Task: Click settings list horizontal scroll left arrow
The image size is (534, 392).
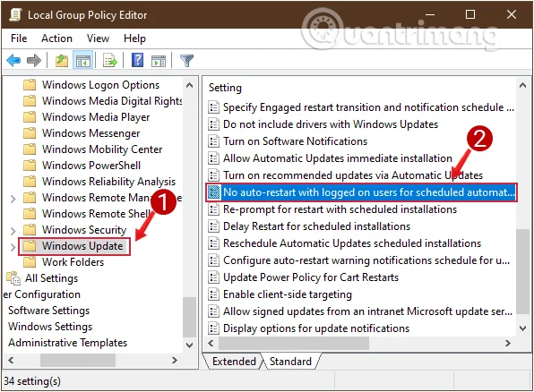Action: tap(211, 343)
